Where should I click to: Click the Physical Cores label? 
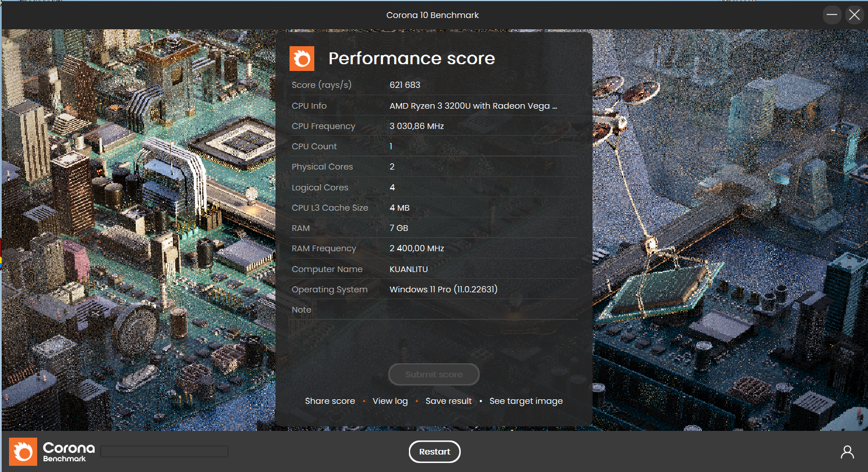[322, 167]
